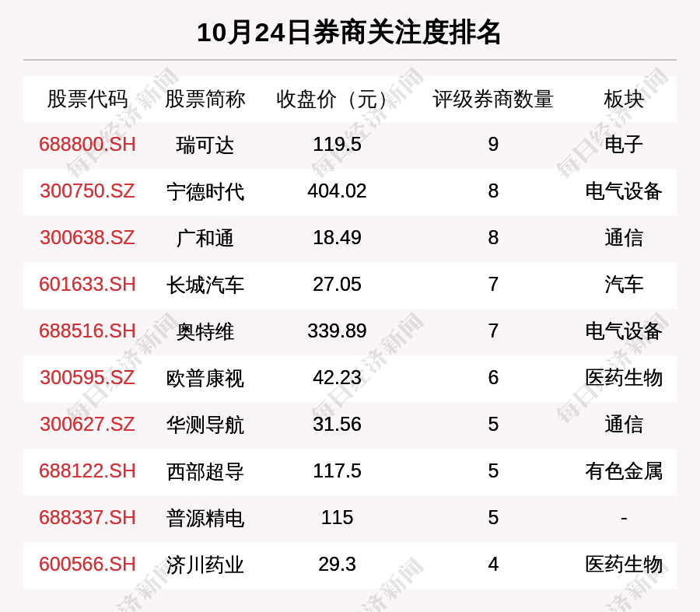This screenshot has height=612, width=700.
Task: Open stock code 688516.SH
Action: click(87, 331)
